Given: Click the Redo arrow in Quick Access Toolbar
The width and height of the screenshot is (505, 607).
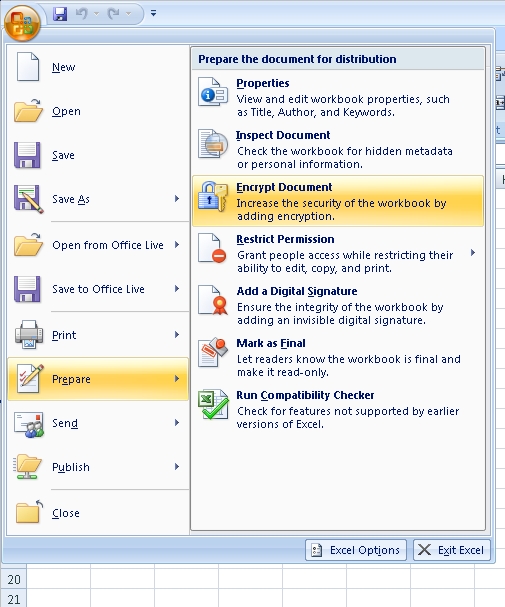Looking at the screenshot, I should (113, 14).
